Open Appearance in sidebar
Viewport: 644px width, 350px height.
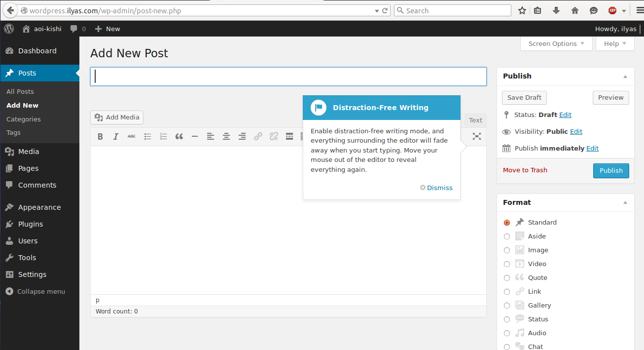click(39, 207)
